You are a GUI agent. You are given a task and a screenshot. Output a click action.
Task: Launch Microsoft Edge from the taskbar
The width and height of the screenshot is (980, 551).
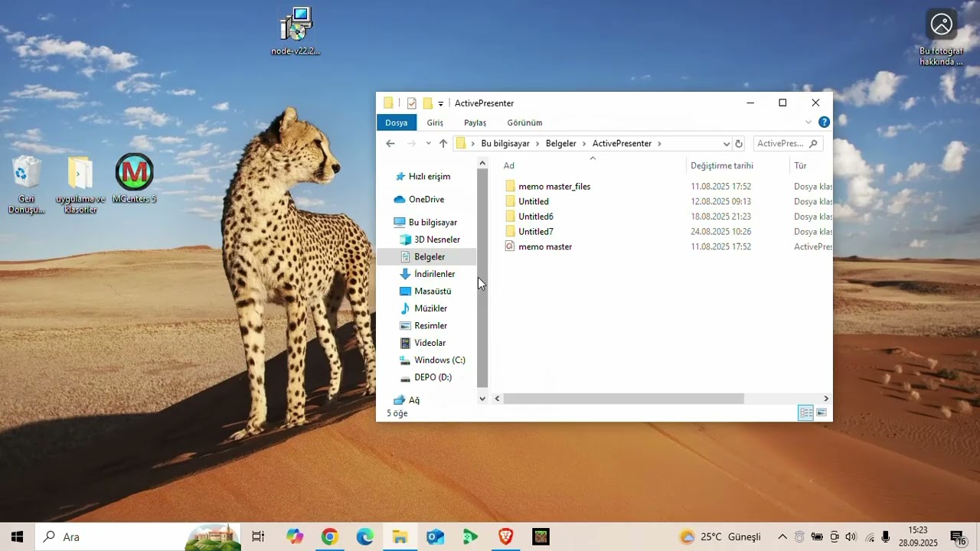(365, 537)
